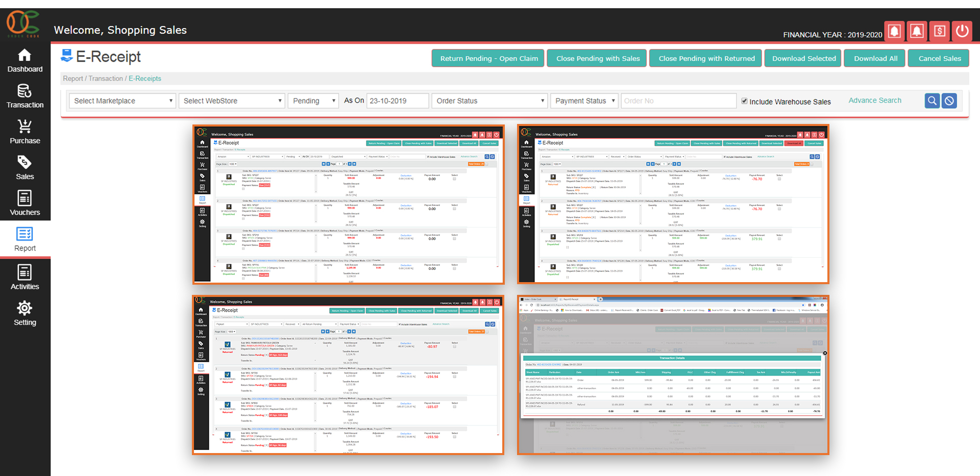Open the Select WebStore dropdown
This screenshot has height=476, width=980.
231,101
